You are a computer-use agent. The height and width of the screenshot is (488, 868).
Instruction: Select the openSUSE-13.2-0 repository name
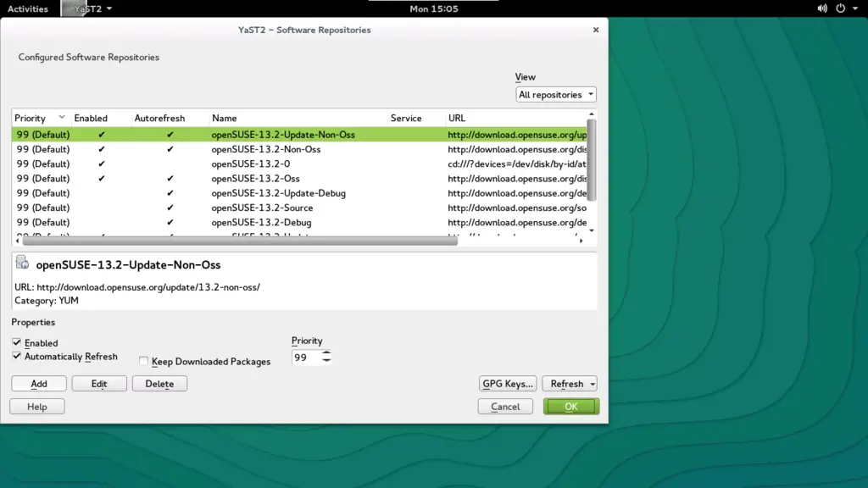click(x=250, y=164)
